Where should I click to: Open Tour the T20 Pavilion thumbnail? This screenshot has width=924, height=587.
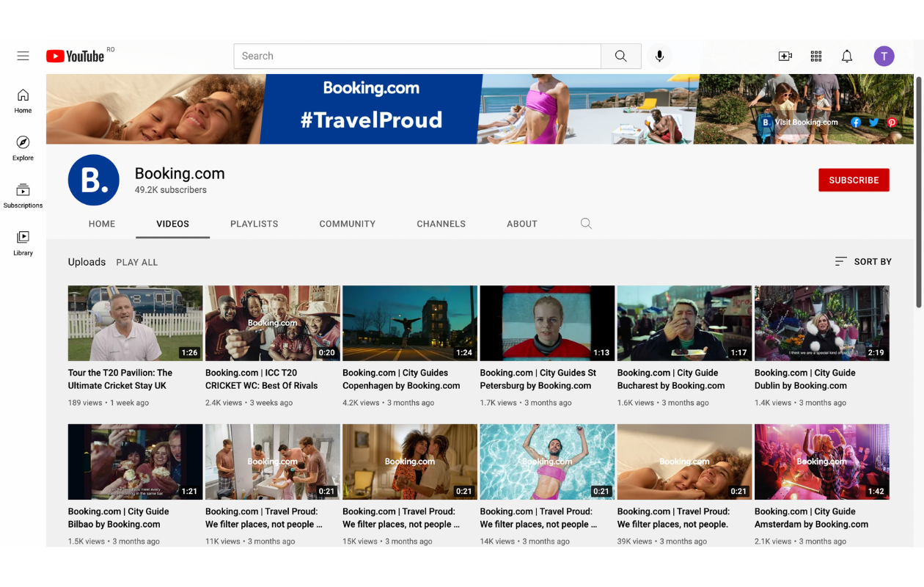coord(135,323)
